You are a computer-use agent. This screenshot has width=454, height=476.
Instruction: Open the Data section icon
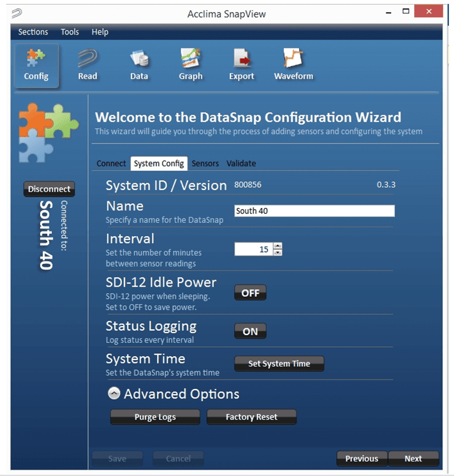coord(138,64)
